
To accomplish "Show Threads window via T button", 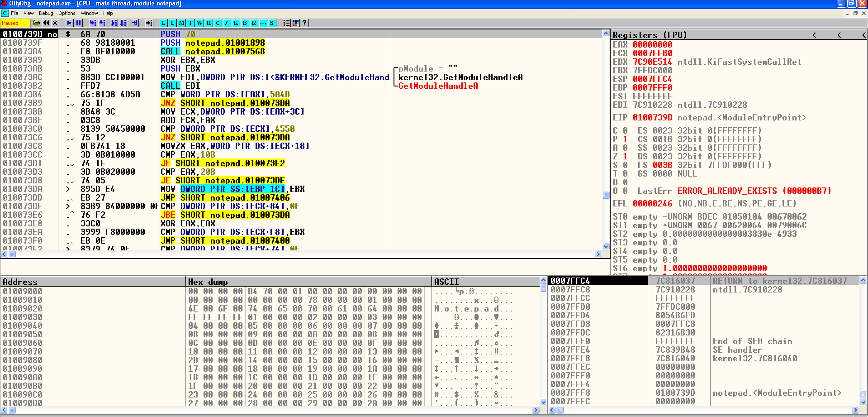I will (190, 23).
